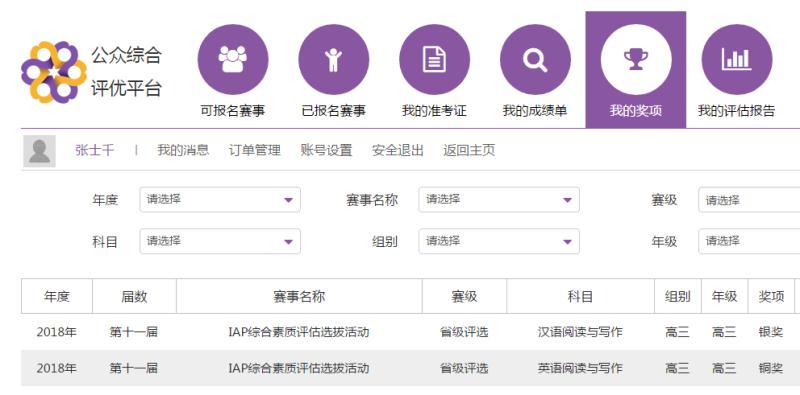This screenshot has width=800, height=395.
Task: Click the 奖项 column header
Action: [x=771, y=297]
